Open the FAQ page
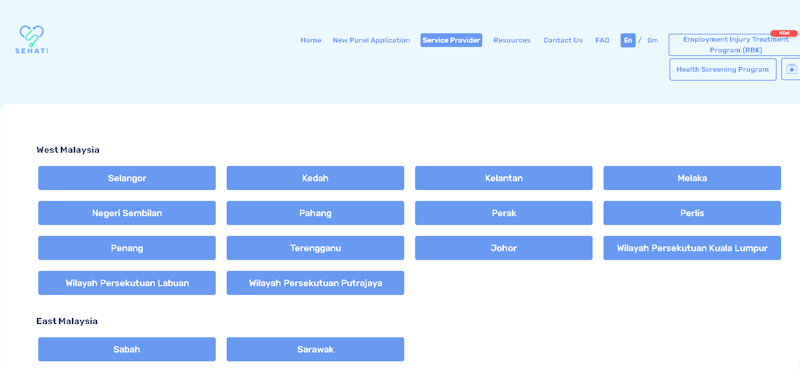Viewport: 800px width, 369px height. point(602,40)
